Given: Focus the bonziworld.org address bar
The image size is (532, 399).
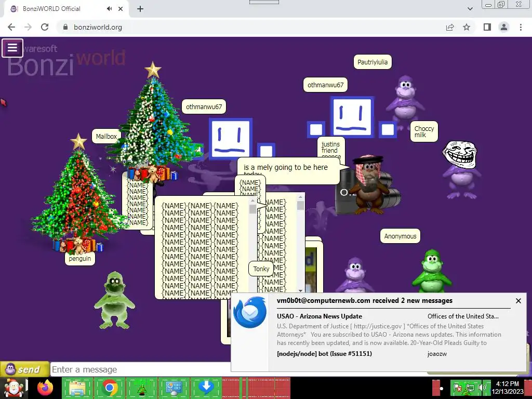Looking at the screenshot, I should pyautogui.click(x=251, y=27).
